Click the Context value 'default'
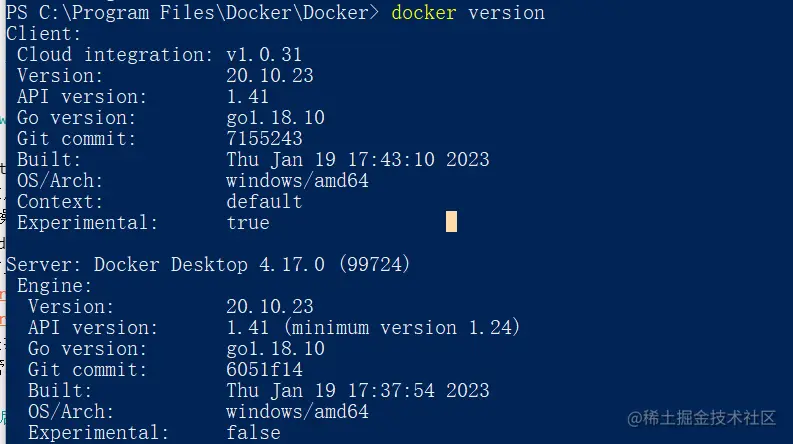Image resolution: width=793 pixels, height=444 pixels. pos(264,201)
